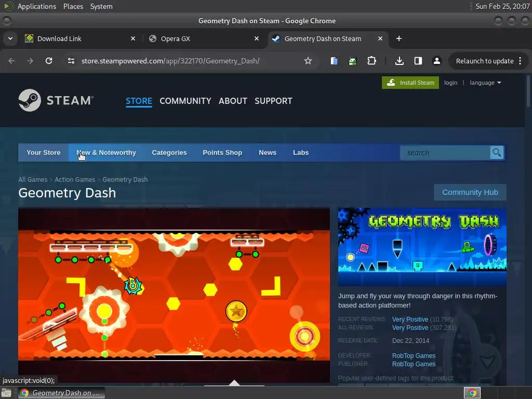
Task: Open a new tab with the plus button
Action: pos(399,38)
